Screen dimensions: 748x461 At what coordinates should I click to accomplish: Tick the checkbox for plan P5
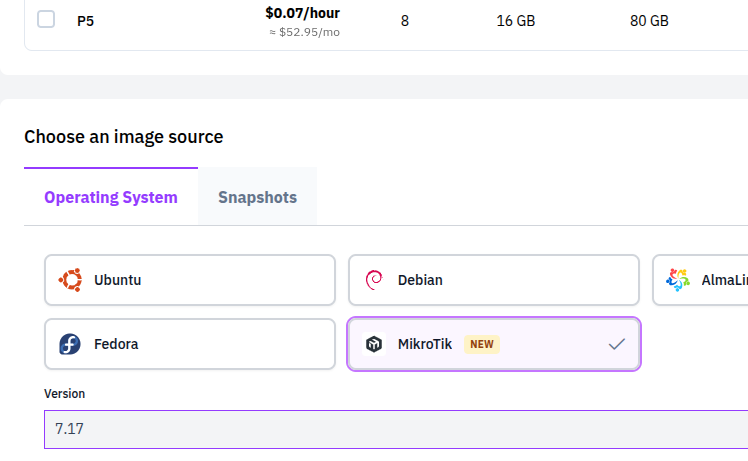click(x=46, y=20)
